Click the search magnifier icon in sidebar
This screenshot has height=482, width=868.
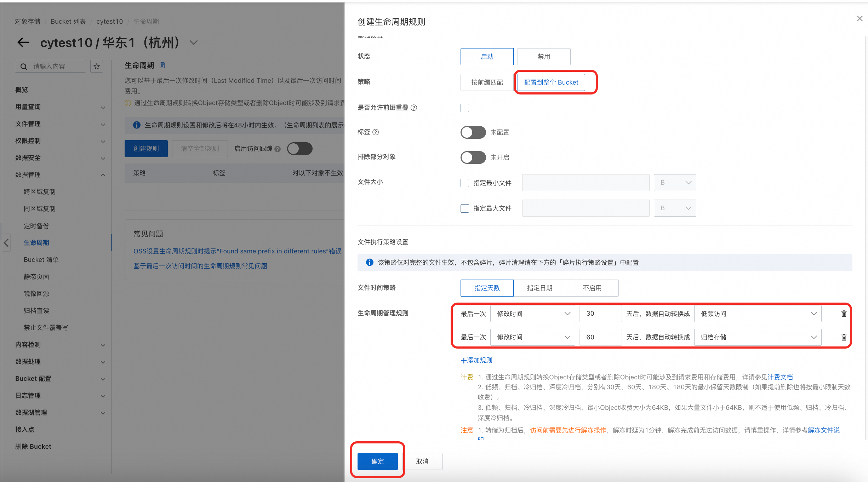coord(23,67)
